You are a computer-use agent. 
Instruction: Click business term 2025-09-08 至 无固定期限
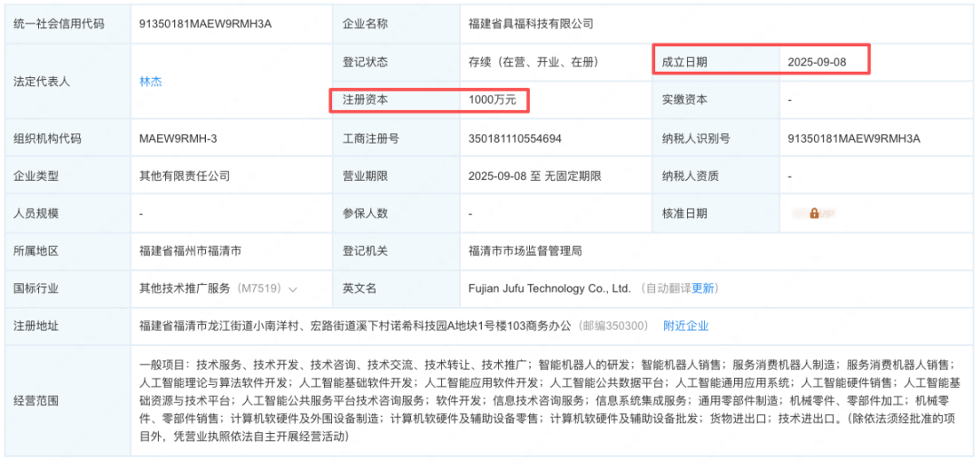pyautogui.click(x=534, y=176)
